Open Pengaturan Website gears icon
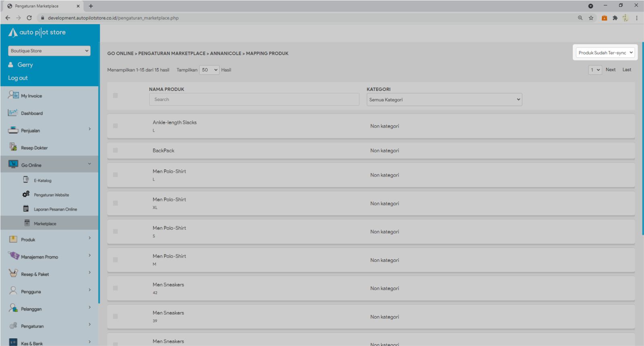The width and height of the screenshot is (644, 346). pyautogui.click(x=26, y=194)
